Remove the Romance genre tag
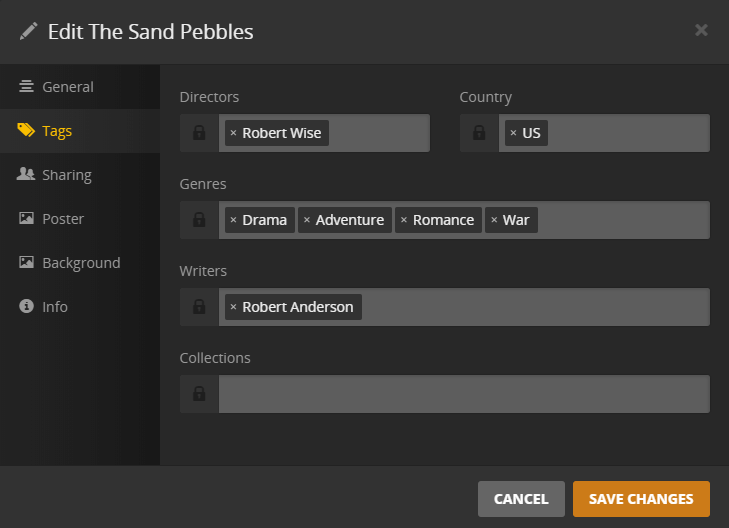This screenshot has width=729, height=528. pos(403,220)
